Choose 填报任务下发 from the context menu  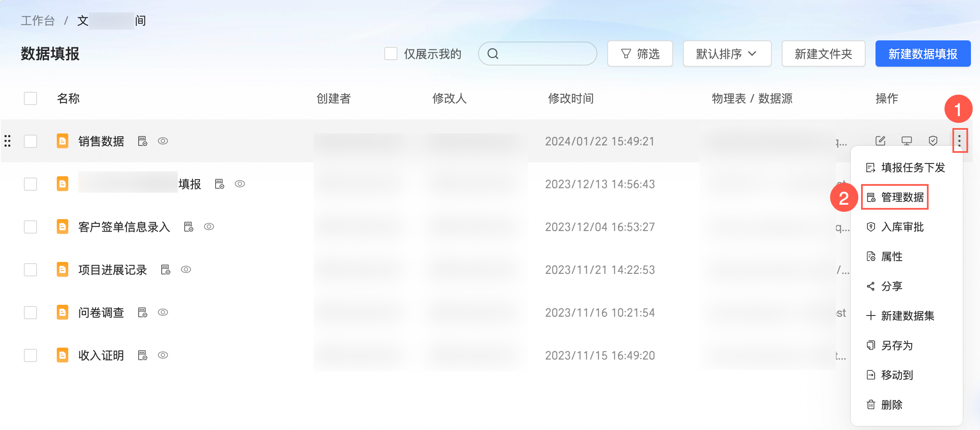coord(906,168)
